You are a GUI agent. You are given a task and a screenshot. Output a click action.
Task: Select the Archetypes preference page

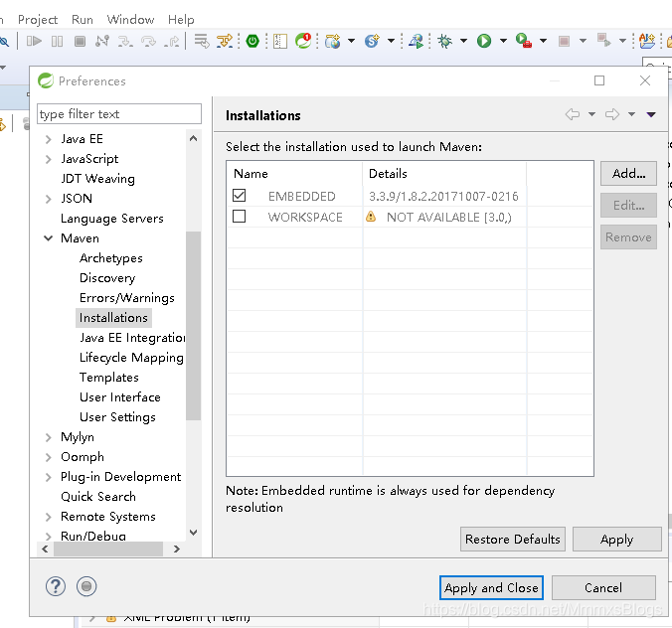coord(111,258)
